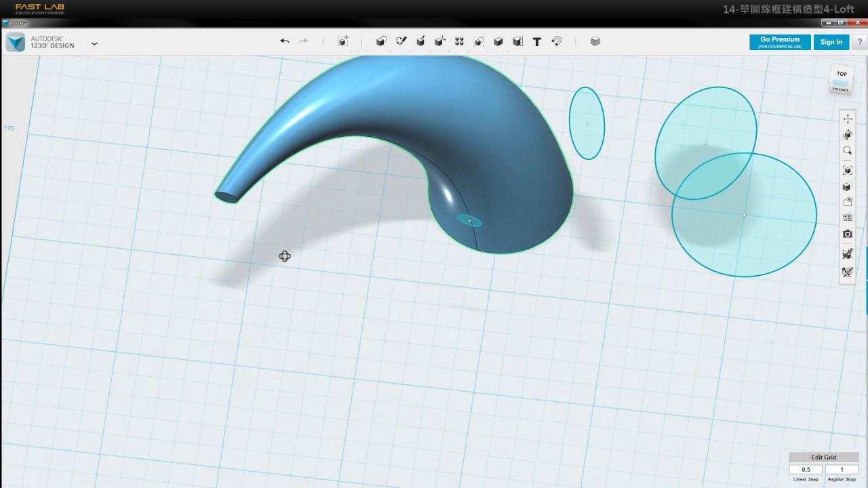
Task: Click the horn's small open tip end
Action: pos(226,197)
